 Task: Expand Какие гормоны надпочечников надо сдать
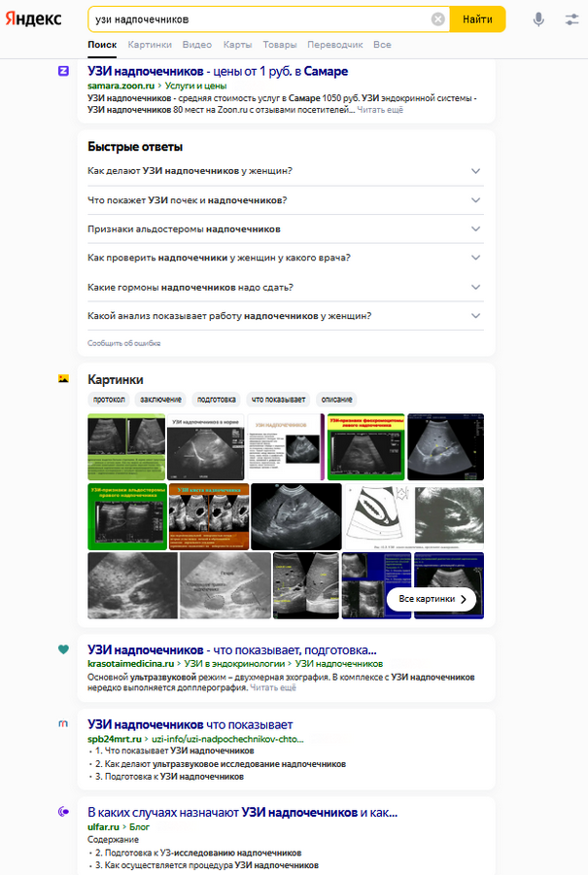click(x=285, y=288)
